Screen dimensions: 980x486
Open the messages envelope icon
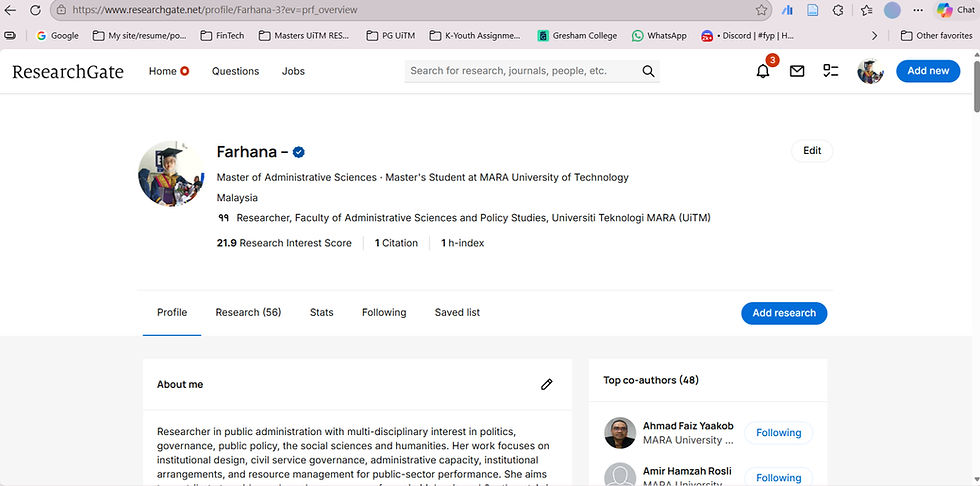point(797,71)
